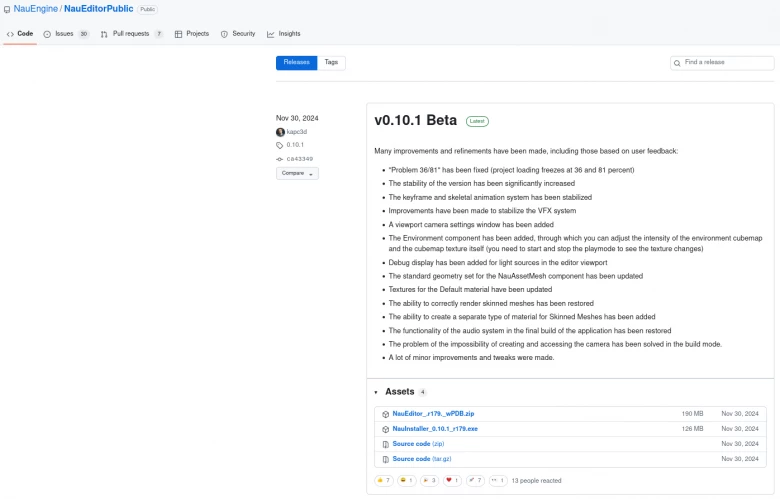Switch to the Tags view
The width and height of the screenshot is (780, 499).
(331, 63)
